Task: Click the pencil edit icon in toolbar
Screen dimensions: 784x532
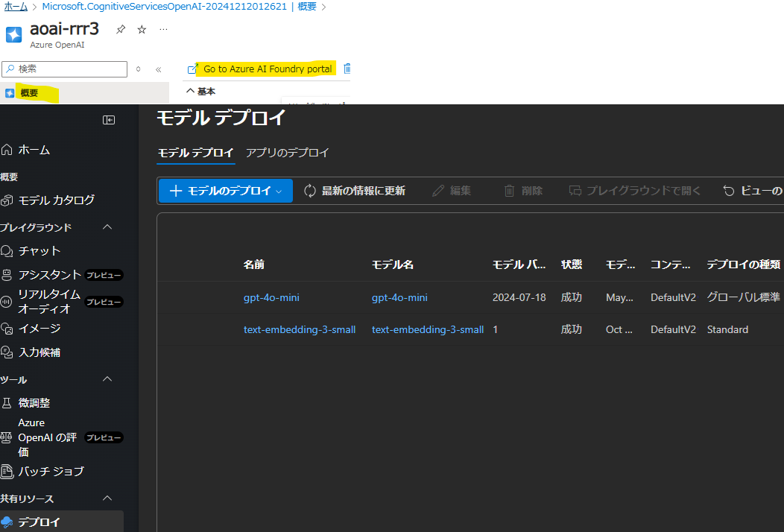Action: pos(438,191)
